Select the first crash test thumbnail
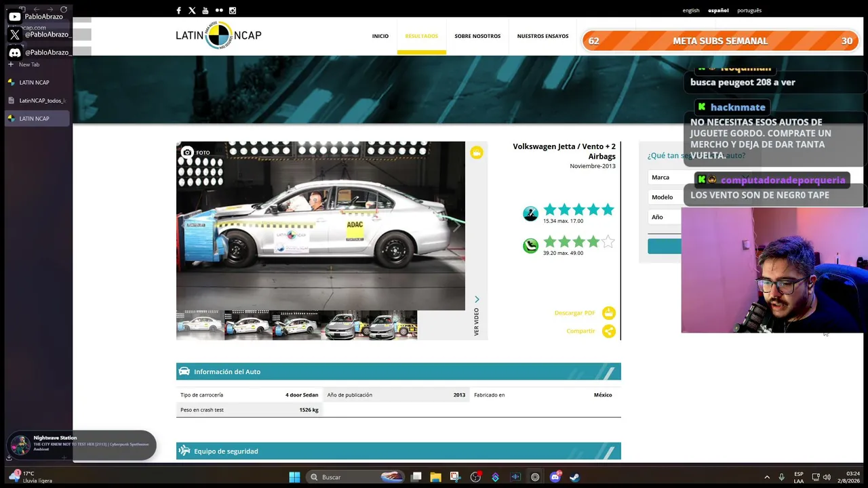The width and height of the screenshot is (868, 488). click(x=200, y=325)
